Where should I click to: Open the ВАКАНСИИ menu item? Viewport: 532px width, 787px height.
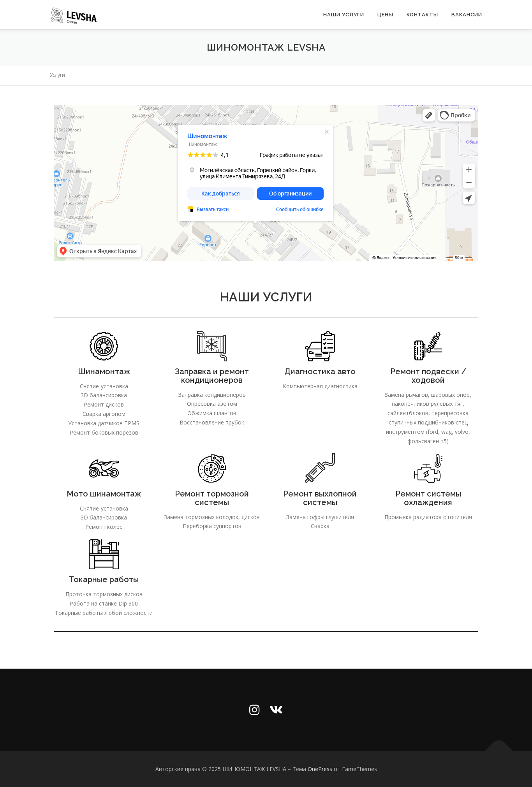click(466, 15)
